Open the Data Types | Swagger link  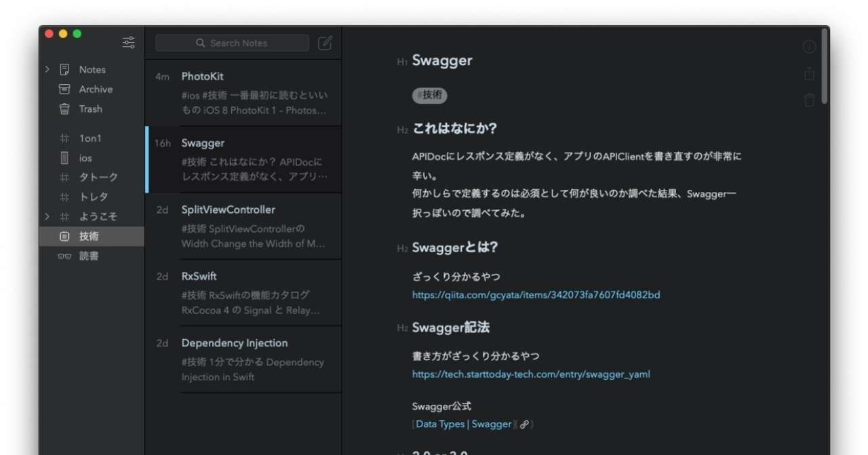pyautogui.click(x=464, y=424)
